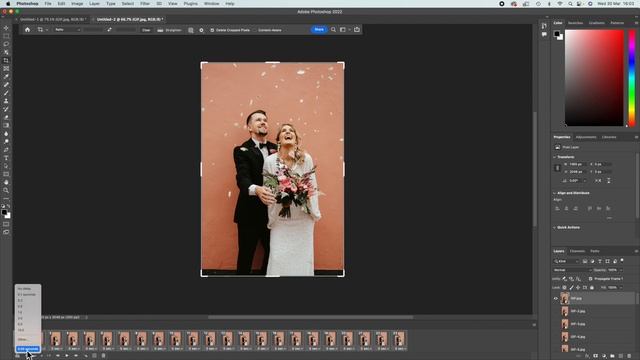Collapse the Align and Distribute section

click(x=555, y=193)
